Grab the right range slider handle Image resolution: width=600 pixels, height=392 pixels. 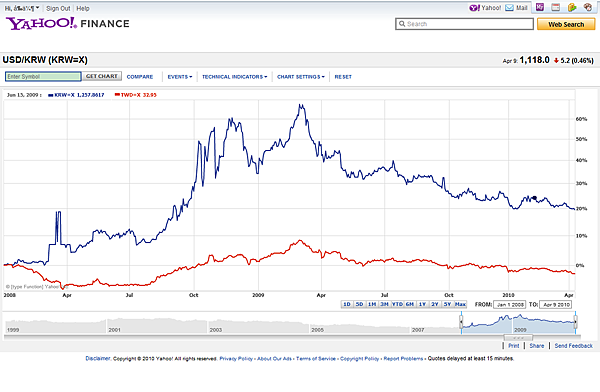tap(575, 323)
